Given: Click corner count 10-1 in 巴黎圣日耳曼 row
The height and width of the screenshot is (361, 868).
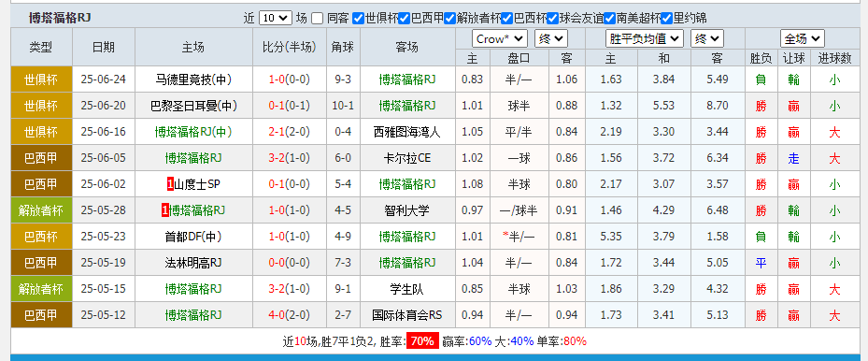Looking at the screenshot, I should (x=343, y=105).
